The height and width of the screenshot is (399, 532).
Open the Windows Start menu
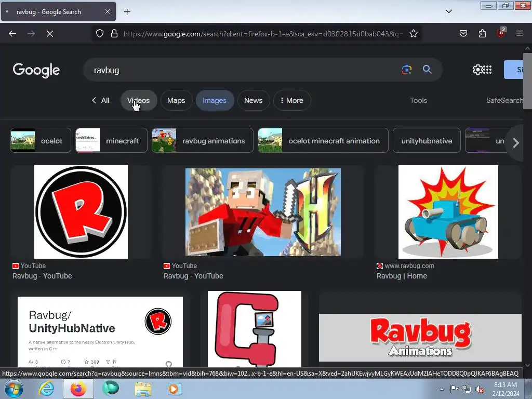14,389
